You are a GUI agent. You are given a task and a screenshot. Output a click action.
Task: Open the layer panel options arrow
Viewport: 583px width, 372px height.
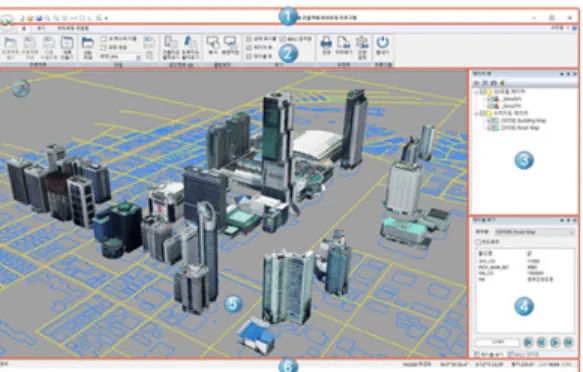tap(562, 74)
